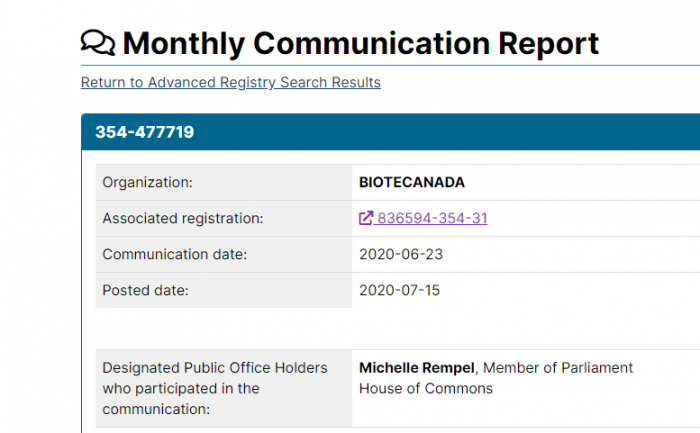Viewport: 700px width, 433px height.
Task: Click the Posted date: label
Action: (145, 290)
